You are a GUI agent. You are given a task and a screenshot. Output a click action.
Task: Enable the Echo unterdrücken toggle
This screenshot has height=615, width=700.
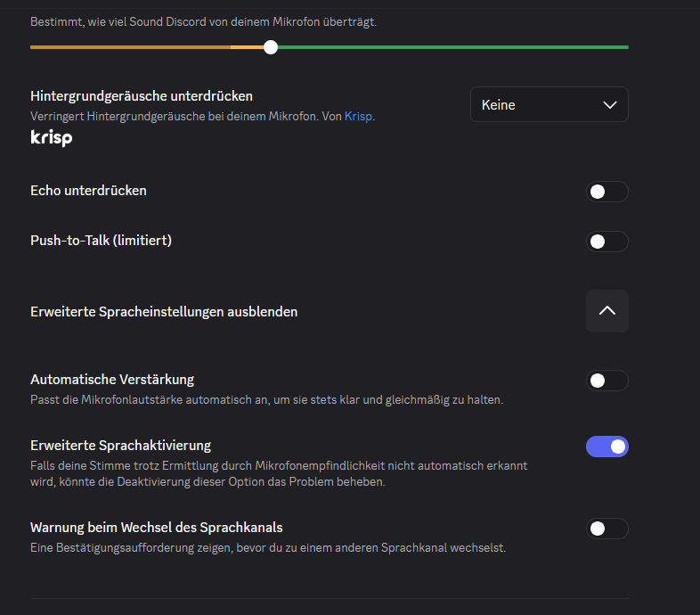pyautogui.click(x=606, y=192)
